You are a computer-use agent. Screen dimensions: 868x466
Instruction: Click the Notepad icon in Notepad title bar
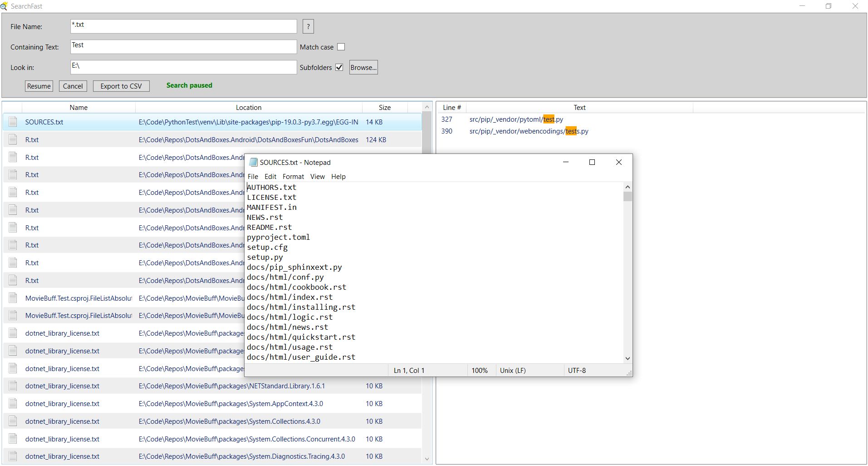[254, 162]
